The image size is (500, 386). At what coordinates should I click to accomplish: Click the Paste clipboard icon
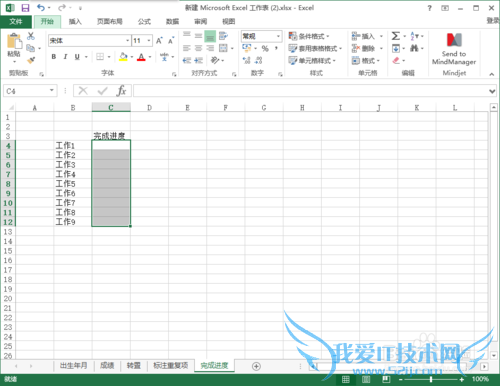click(x=14, y=42)
